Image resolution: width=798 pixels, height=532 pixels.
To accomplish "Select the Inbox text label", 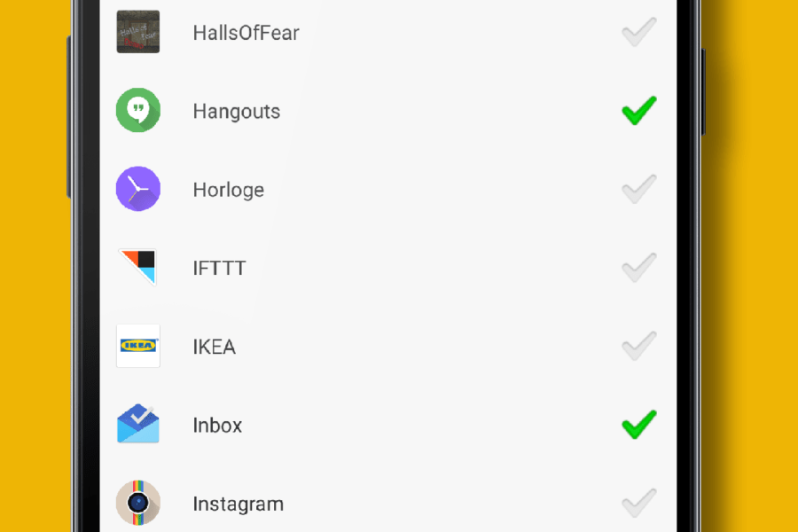I will coord(217,426).
